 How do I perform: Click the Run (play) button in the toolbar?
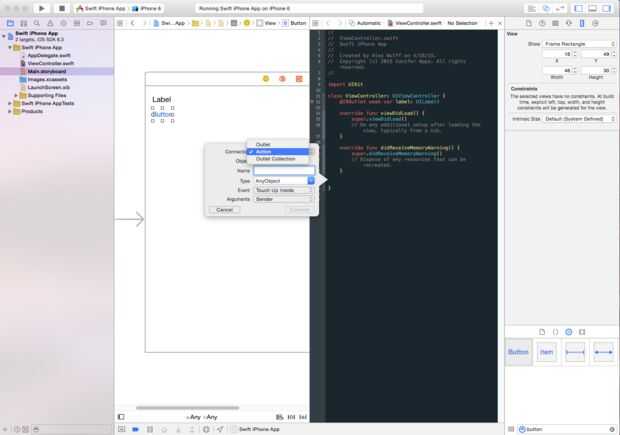click(42, 8)
